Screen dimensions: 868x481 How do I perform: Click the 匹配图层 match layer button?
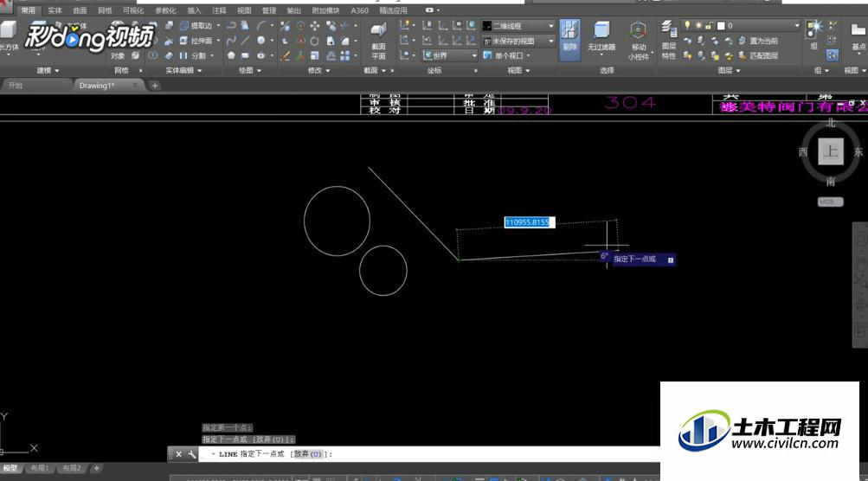760,55
